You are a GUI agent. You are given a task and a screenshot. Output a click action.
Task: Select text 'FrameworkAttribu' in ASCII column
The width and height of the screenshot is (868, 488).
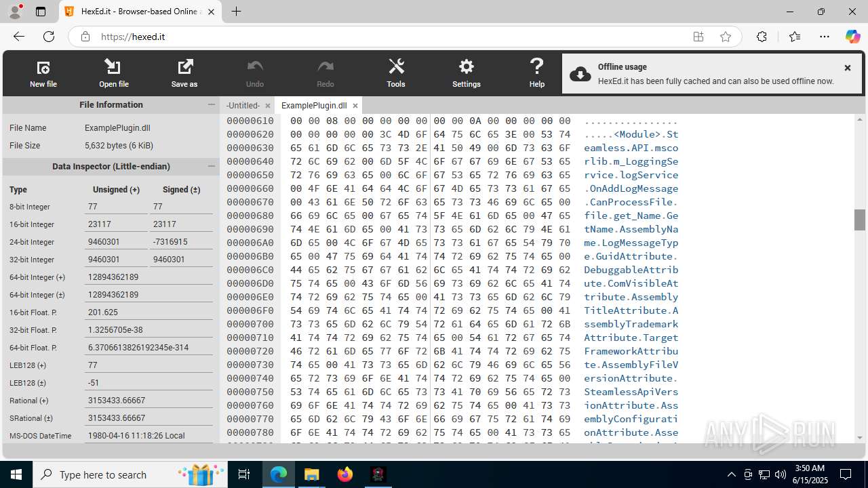[631, 351]
